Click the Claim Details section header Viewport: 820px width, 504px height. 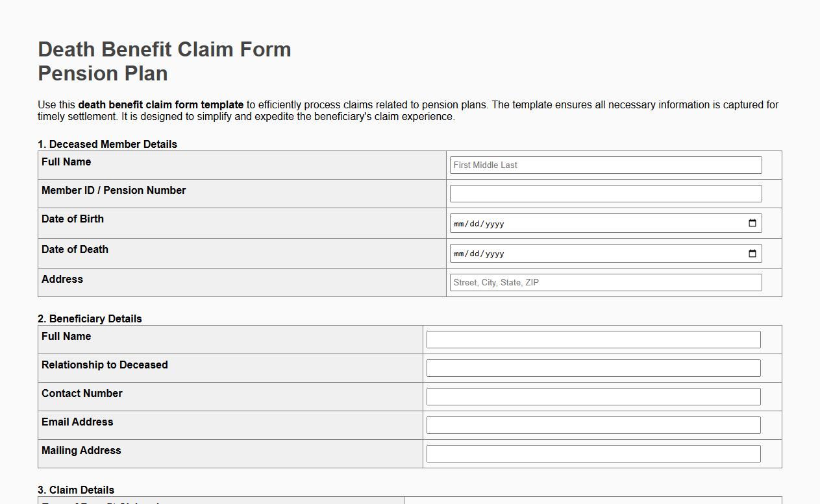pyautogui.click(x=75, y=490)
